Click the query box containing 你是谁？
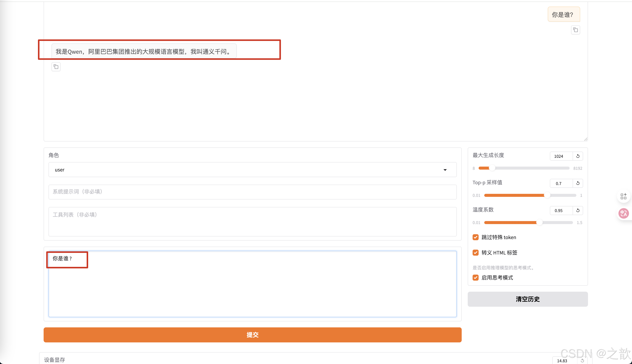The image size is (632, 364). [x=252, y=284]
